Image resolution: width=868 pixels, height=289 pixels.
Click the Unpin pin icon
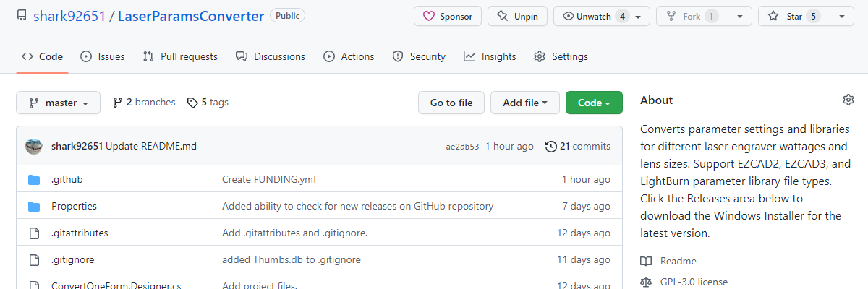pyautogui.click(x=503, y=16)
